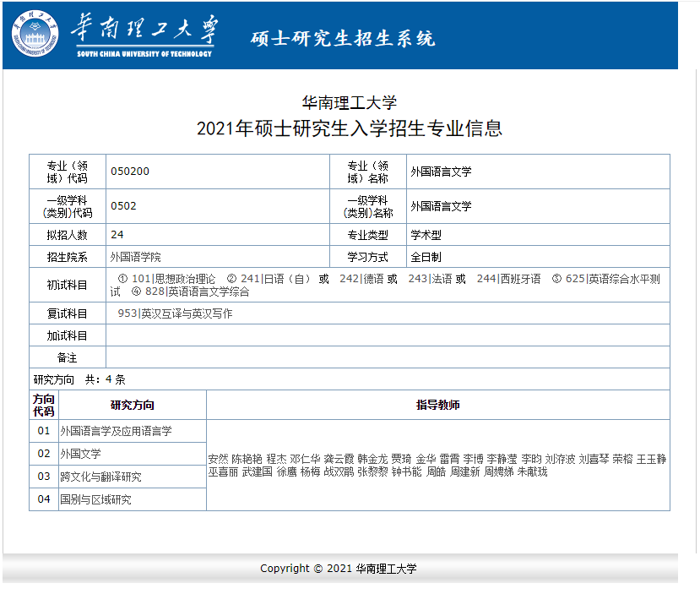Click the 外国语言文学 value beside 专业（领域）名称

tap(441, 172)
